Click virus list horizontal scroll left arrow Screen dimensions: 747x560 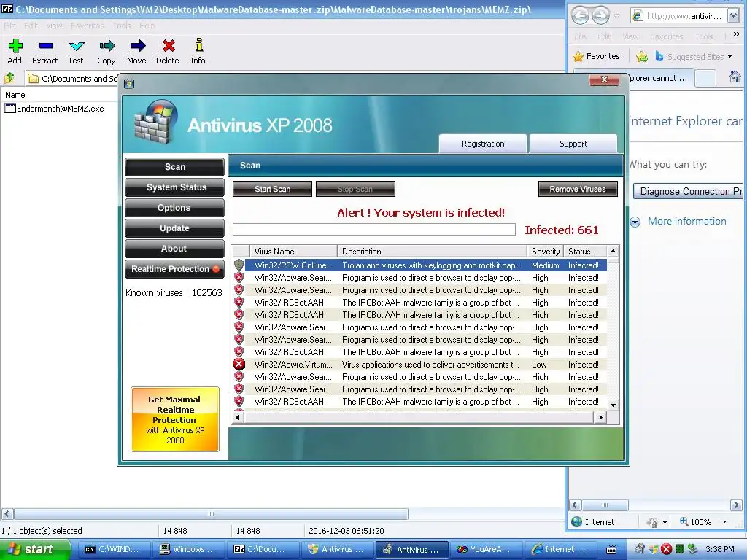(x=238, y=417)
